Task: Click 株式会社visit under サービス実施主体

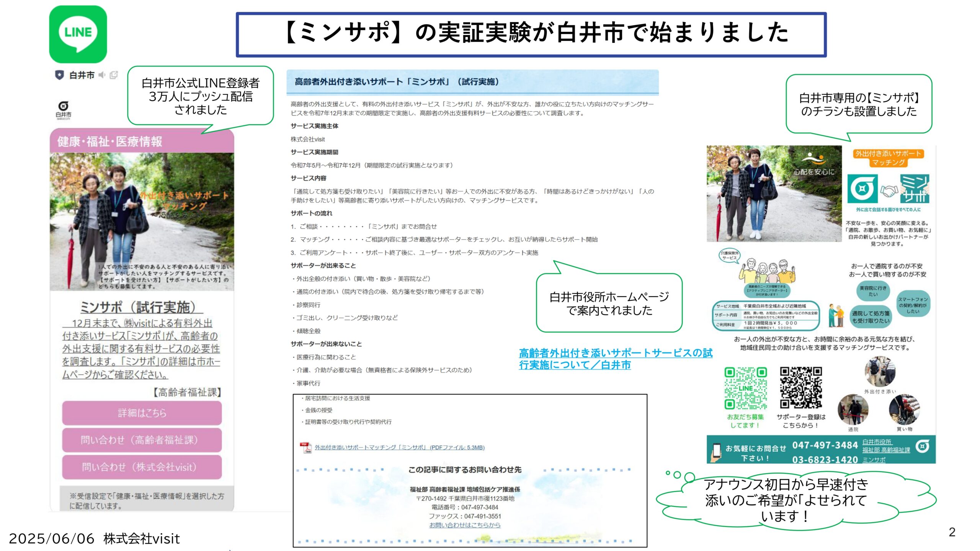Action: (x=308, y=139)
